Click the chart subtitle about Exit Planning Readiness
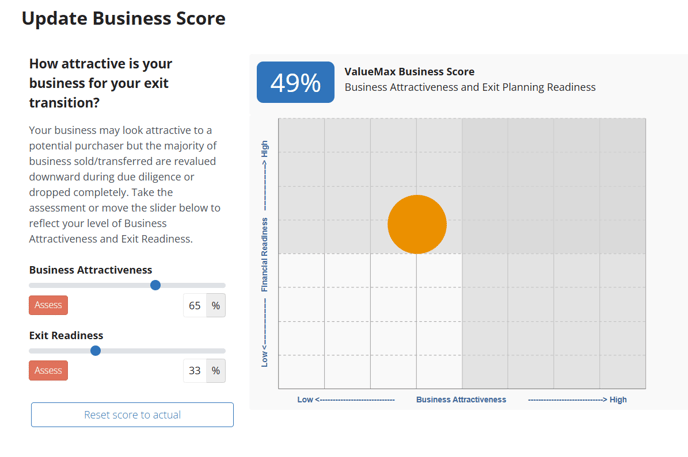 (469, 87)
